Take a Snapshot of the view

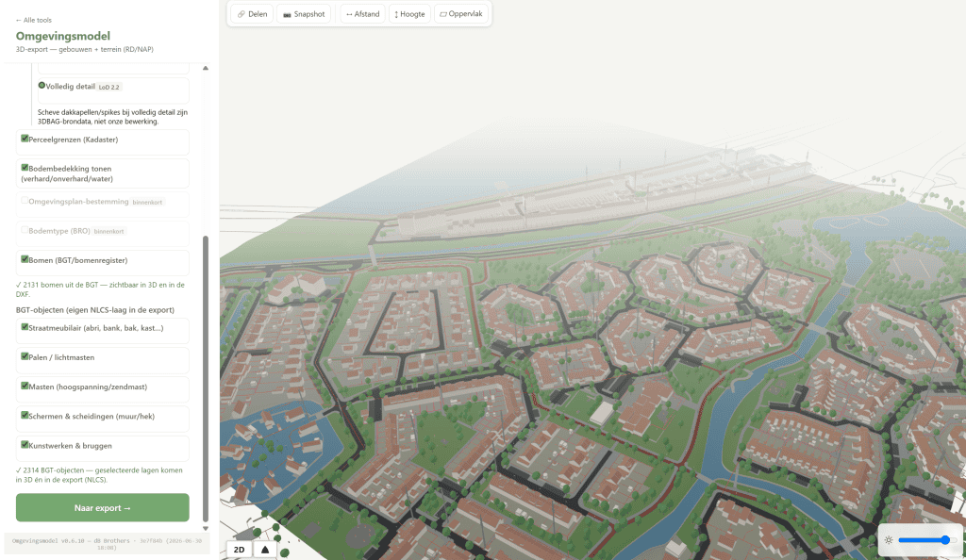click(304, 14)
